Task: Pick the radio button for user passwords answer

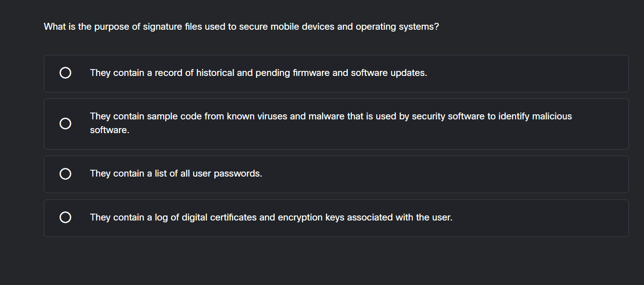Action: pyautogui.click(x=65, y=174)
